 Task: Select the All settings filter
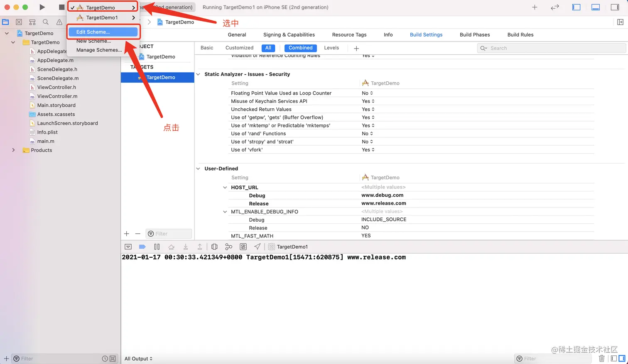click(x=268, y=48)
